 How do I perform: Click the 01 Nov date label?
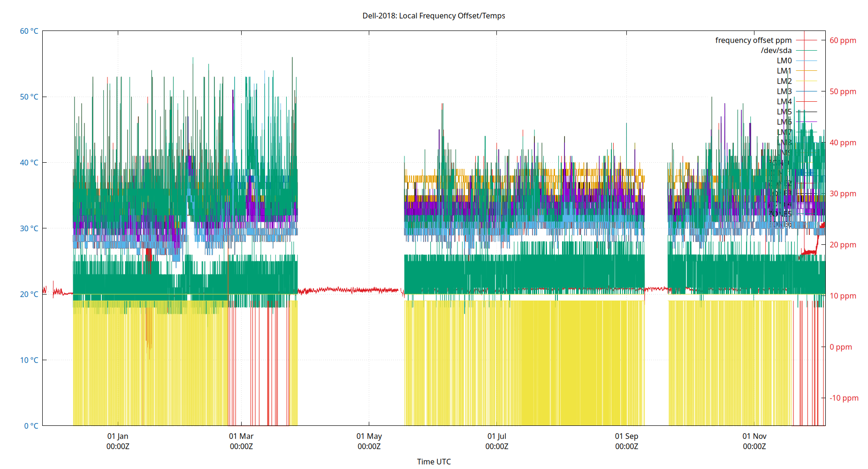click(x=754, y=436)
